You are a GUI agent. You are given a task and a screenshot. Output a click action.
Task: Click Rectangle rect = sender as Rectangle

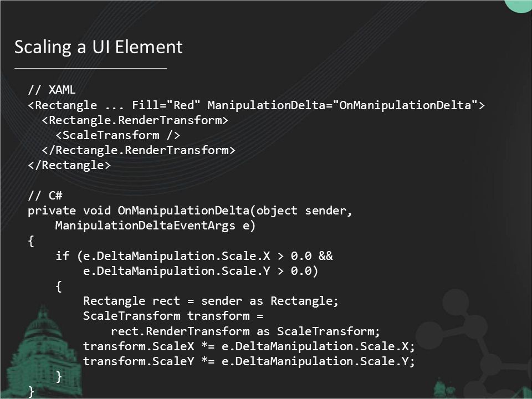click(211, 301)
